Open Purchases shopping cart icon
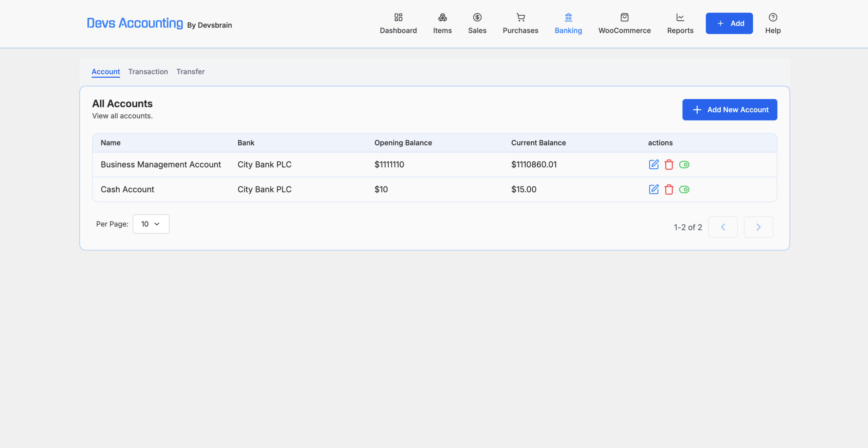 (520, 17)
